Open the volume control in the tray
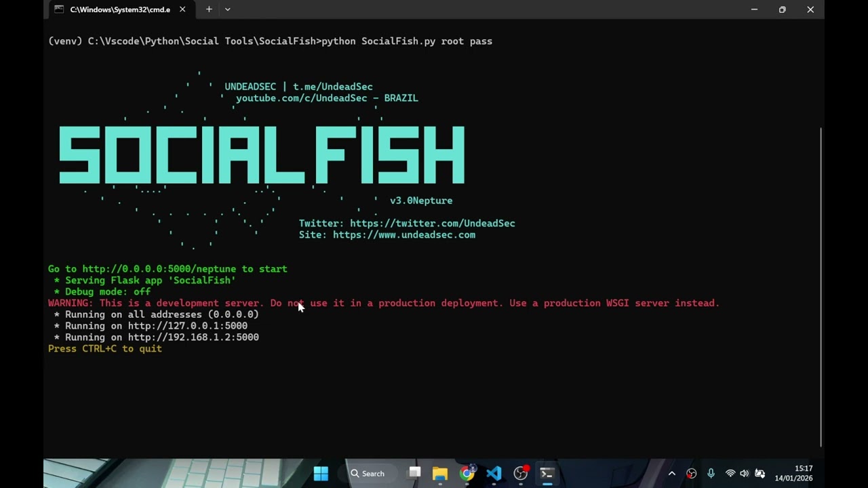The height and width of the screenshot is (488, 868). pyautogui.click(x=745, y=474)
